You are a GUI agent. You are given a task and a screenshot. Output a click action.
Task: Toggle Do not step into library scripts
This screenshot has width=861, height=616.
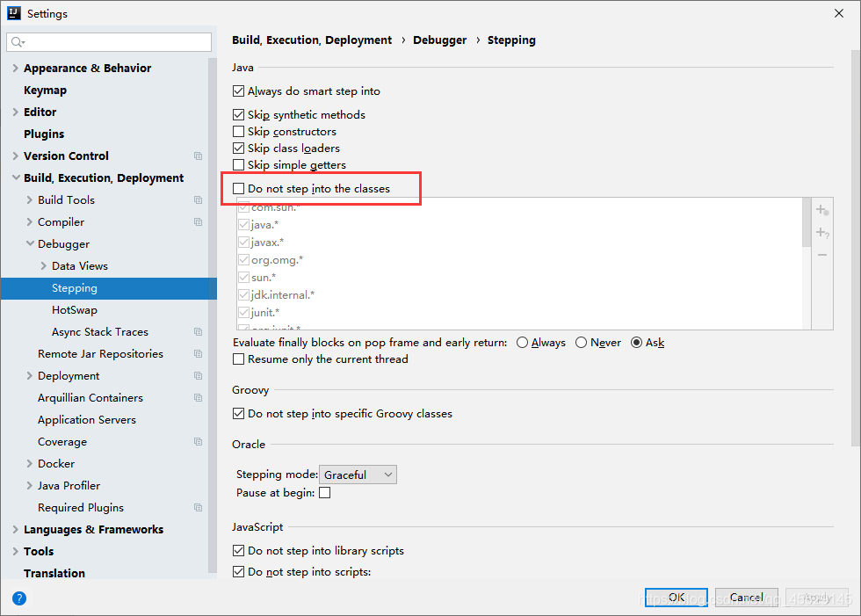(238, 551)
